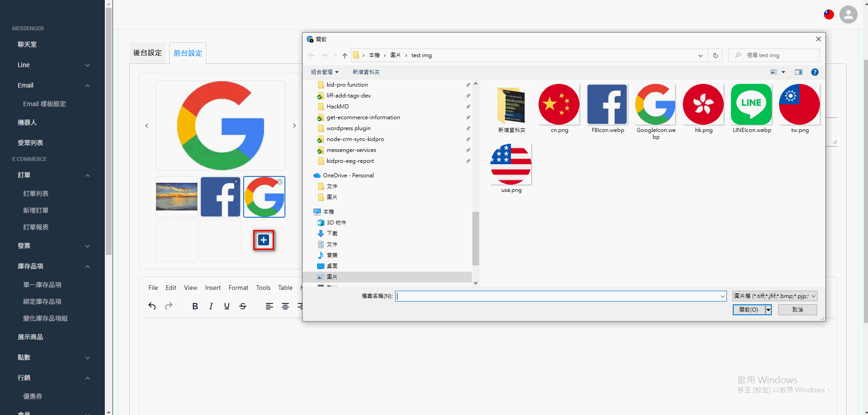Select the LINEIcon.webp file
The image size is (868, 415).
click(752, 109)
